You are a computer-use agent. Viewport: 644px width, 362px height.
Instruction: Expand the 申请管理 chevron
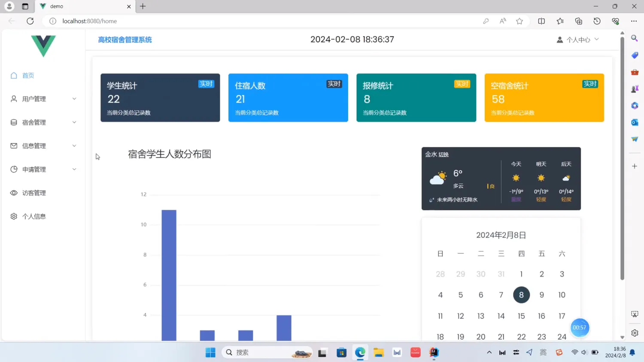(x=74, y=169)
